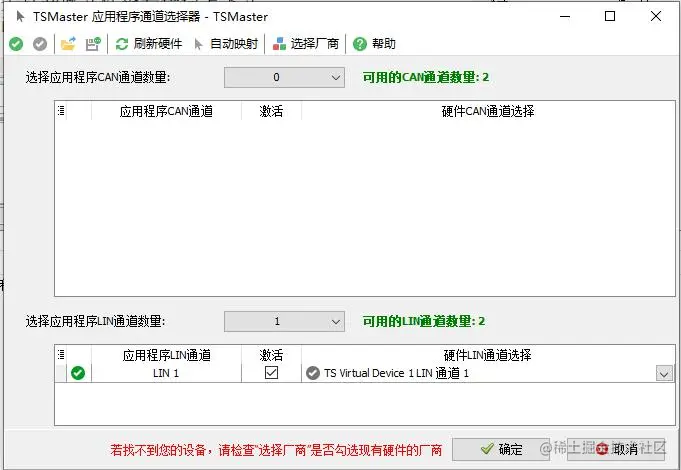Open 选择厂商 vendor selection
The height and width of the screenshot is (470, 681).
click(306, 44)
